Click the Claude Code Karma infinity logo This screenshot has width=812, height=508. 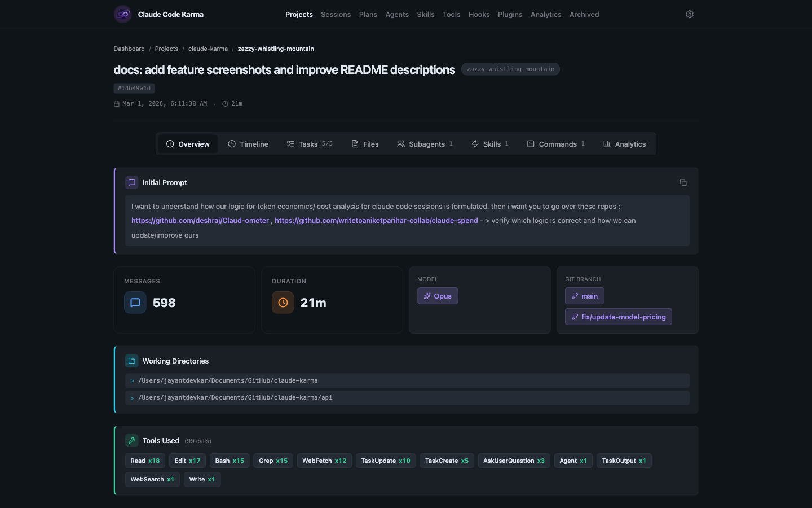pyautogui.click(x=123, y=14)
